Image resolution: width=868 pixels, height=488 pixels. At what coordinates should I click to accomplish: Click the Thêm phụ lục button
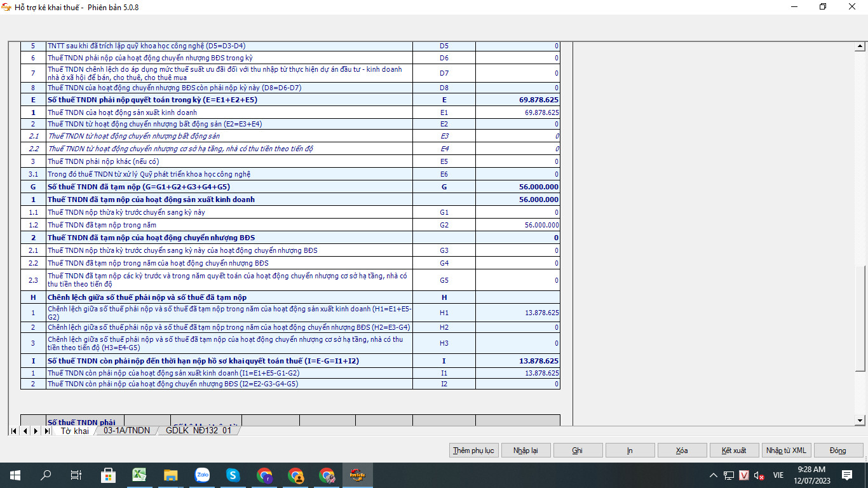pos(473,451)
